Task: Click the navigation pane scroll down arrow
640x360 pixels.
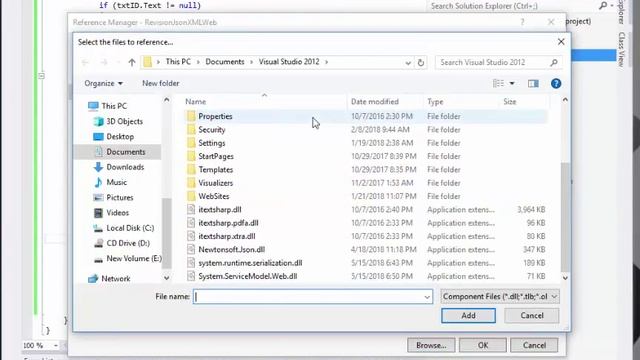Action: (167, 278)
